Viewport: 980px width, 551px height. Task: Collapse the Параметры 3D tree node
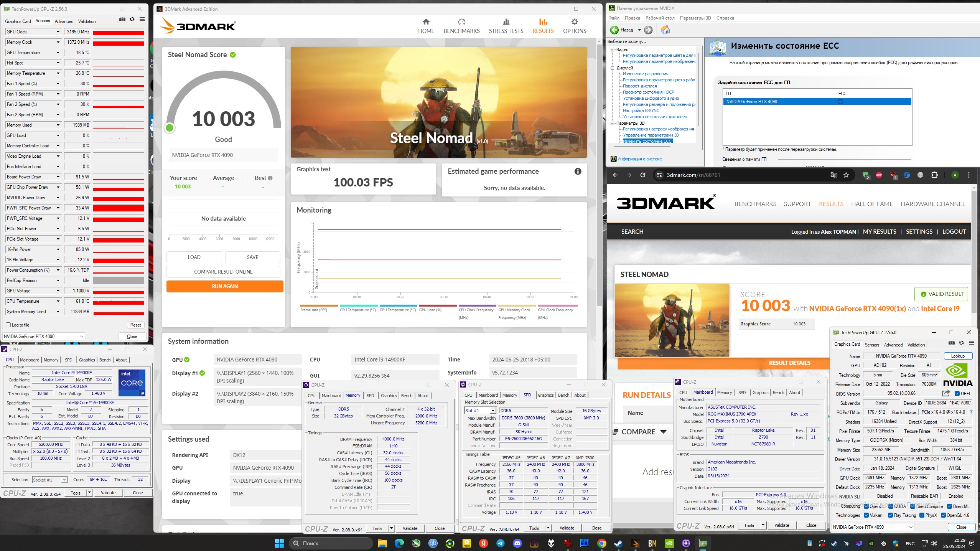[613, 123]
